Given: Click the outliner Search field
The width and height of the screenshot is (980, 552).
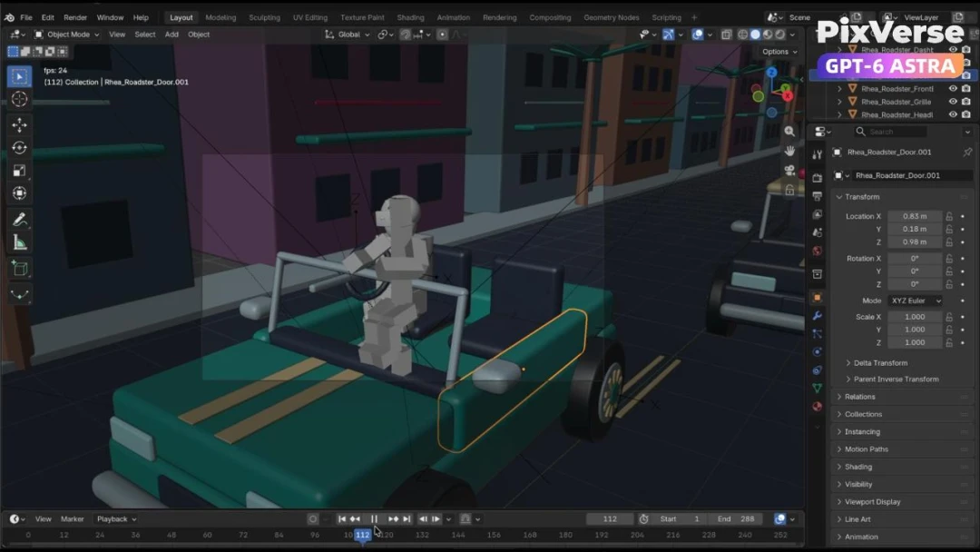Looking at the screenshot, I should pos(891,132).
